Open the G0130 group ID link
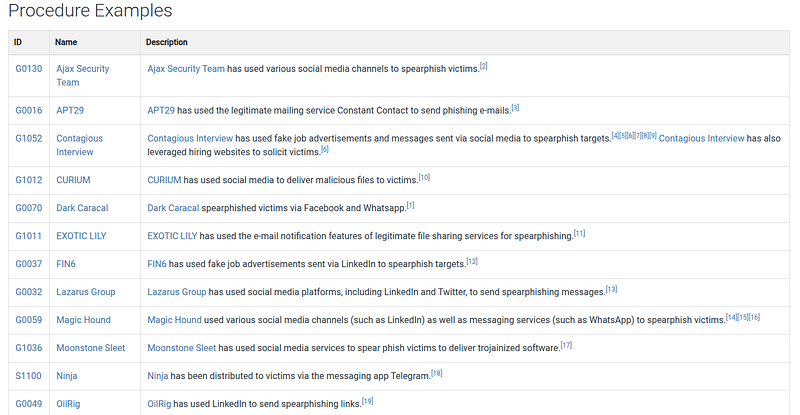 click(29, 68)
